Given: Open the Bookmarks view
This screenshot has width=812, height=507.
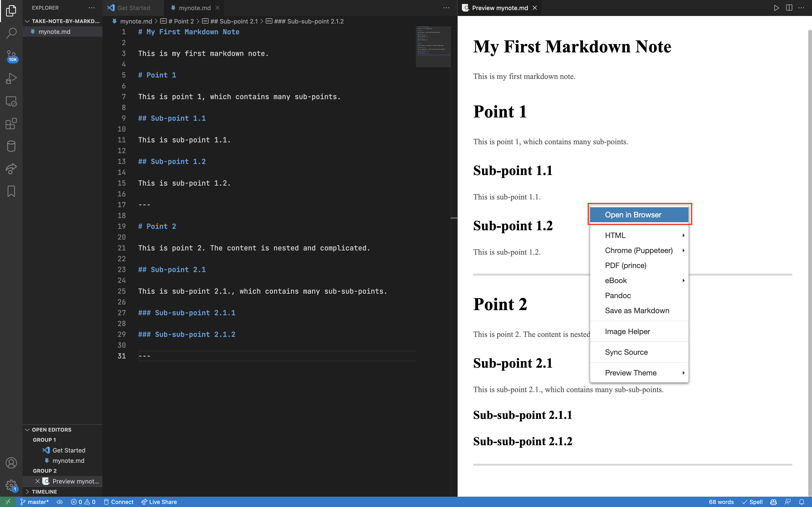Looking at the screenshot, I should click(11, 191).
